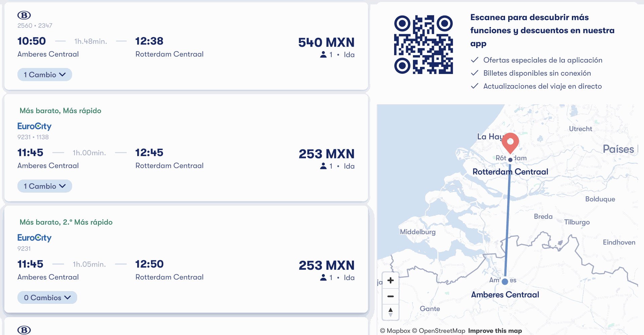Zoom in on the map with plus button

tap(390, 280)
